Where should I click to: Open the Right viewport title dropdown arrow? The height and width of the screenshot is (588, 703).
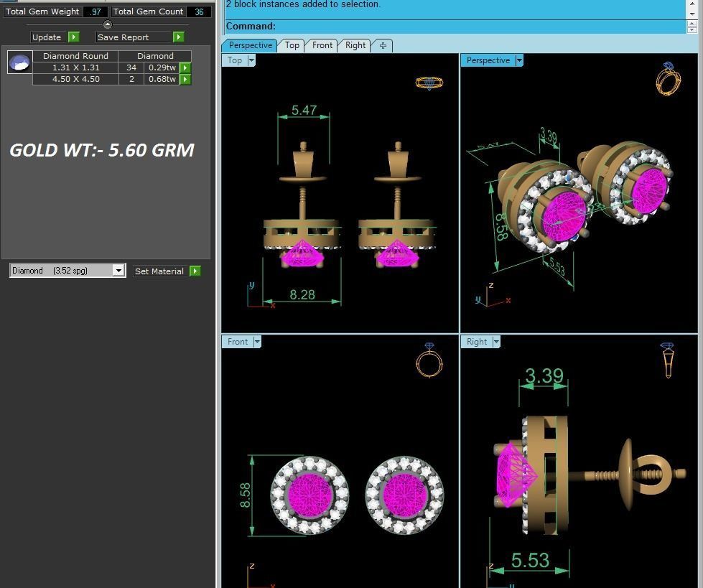(x=496, y=342)
